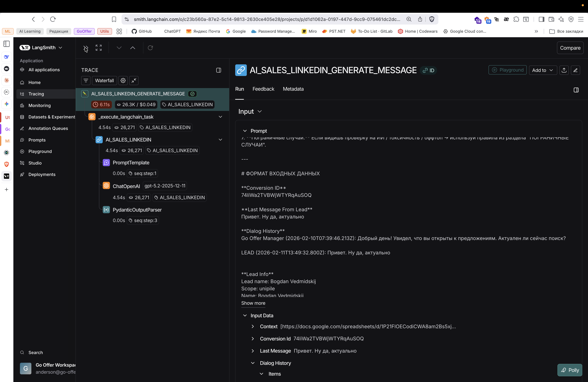Switch to the Feedback tab
The height and width of the screenshot is (382, 588).
263,89
